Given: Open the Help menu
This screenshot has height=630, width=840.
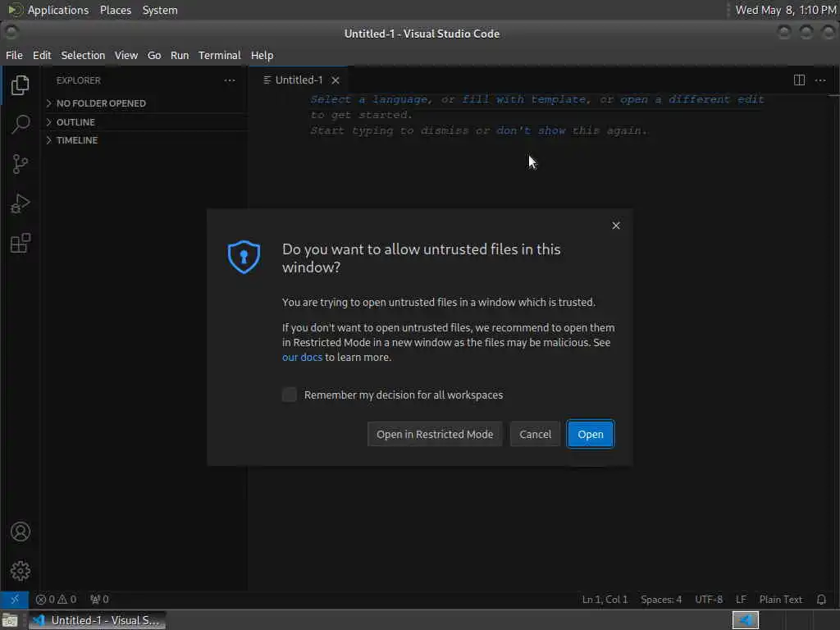Looking at the screenshot, I should click(x=262, y=55).
